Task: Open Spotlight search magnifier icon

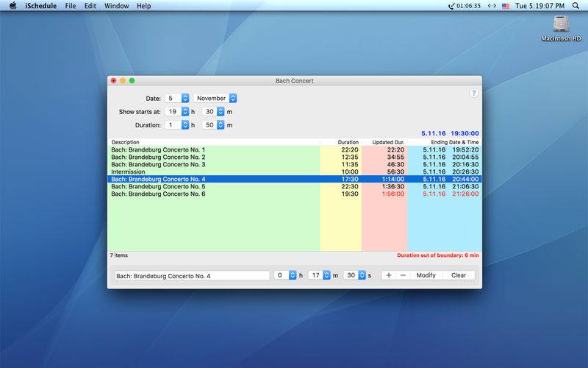Action: 576,6
